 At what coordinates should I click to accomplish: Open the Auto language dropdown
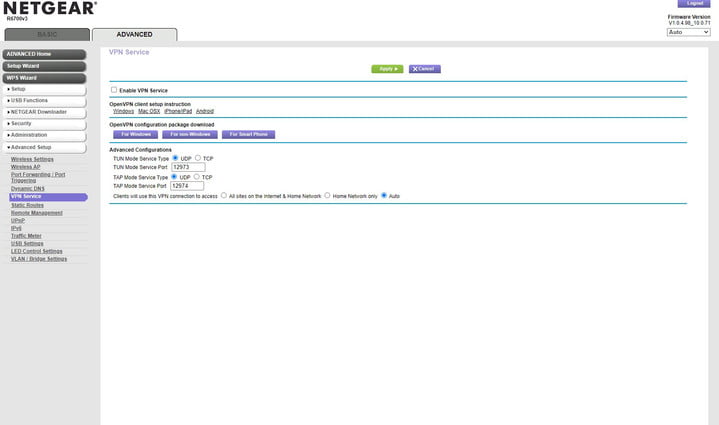(x=687, y=32)
